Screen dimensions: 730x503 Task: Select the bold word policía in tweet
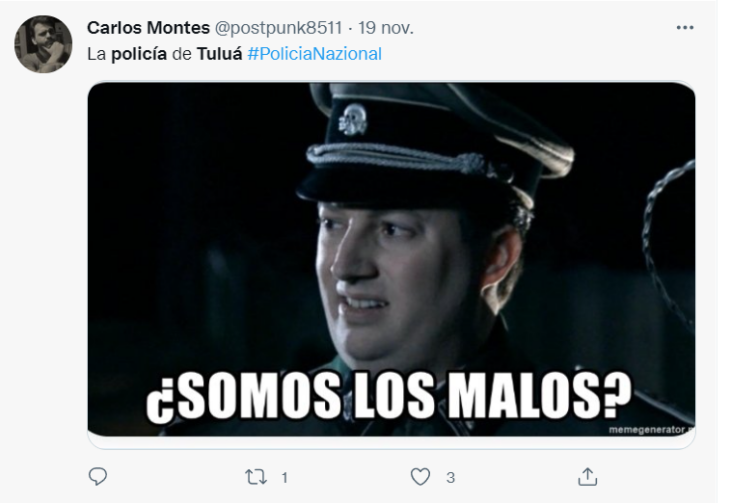click(139, 54)
